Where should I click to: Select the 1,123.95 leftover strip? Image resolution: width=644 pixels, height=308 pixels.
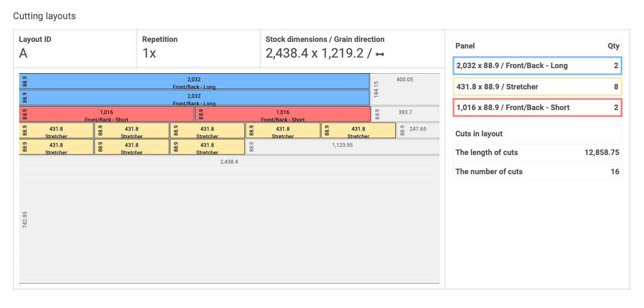342,147
